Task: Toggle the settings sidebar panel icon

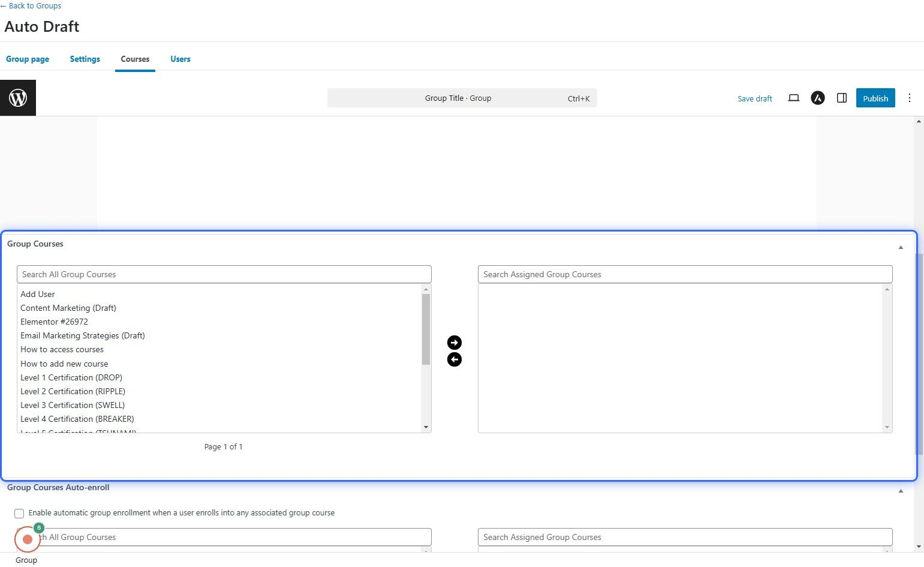Action: [x=841, y=98]
